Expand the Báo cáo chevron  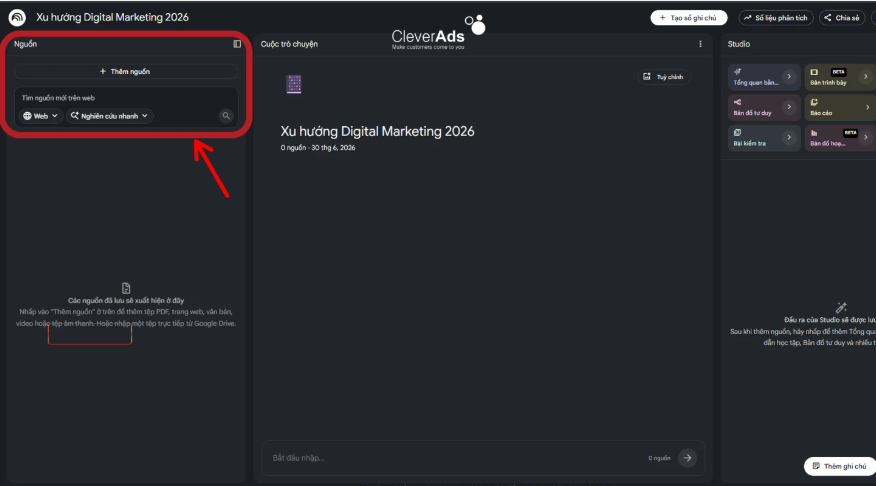point(867,107)
